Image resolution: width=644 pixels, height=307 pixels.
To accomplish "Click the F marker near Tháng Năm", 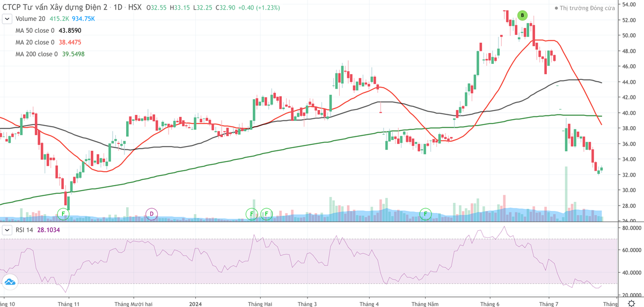I will click(x=426, y=214).
